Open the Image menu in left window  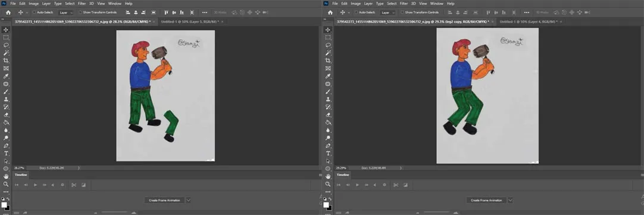click(x=34, y=4)
